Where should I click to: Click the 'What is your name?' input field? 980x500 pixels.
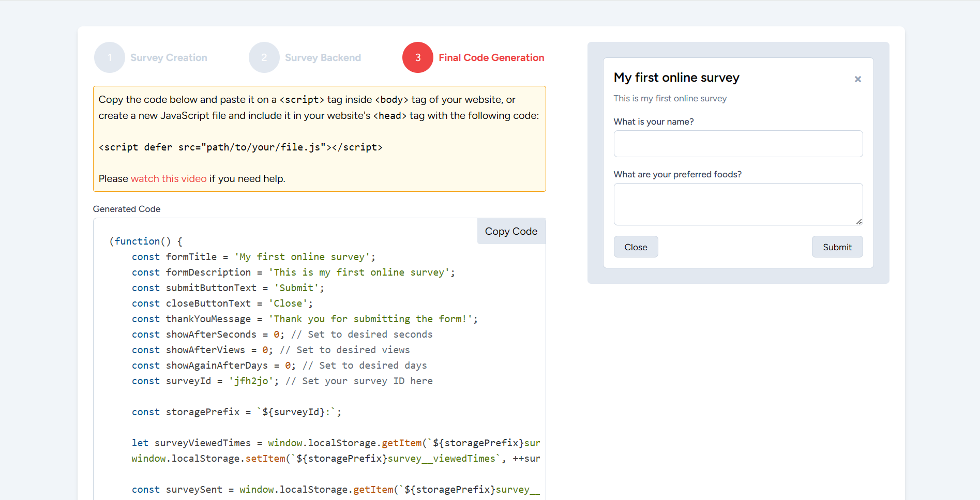[738, 144]
